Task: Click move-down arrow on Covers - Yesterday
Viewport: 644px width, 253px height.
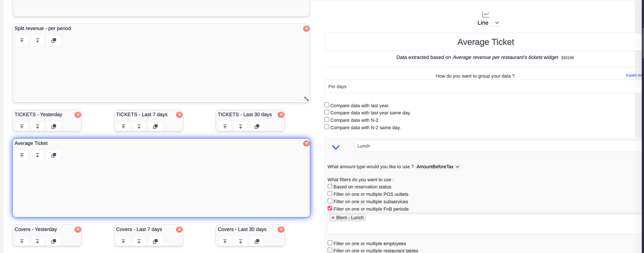Action: click(x=38, y=241)
